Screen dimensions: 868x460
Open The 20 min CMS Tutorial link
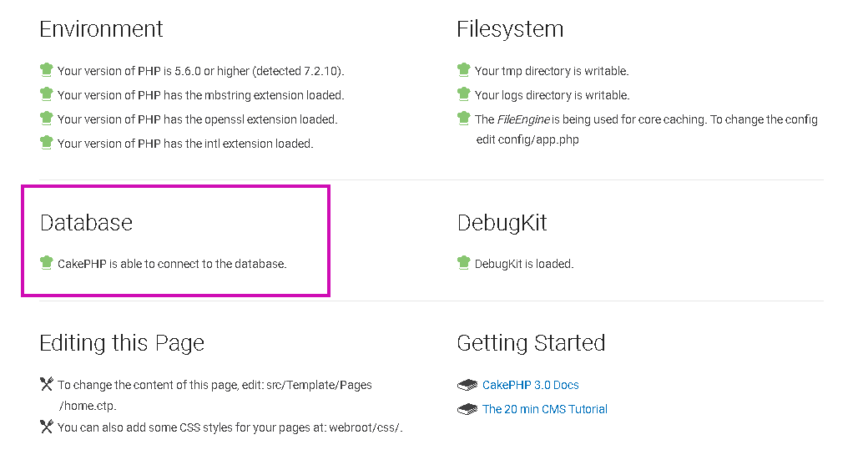coord(545,409)
